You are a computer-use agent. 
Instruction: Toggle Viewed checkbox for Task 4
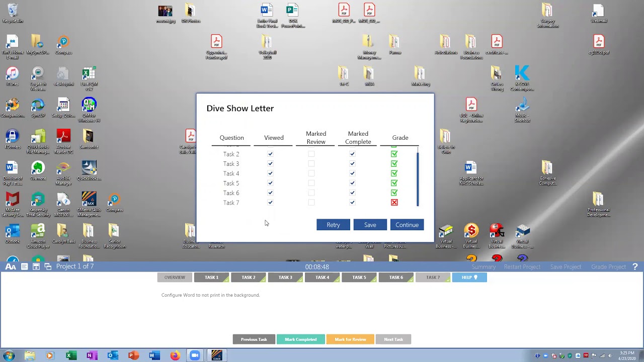coord(270,173)
